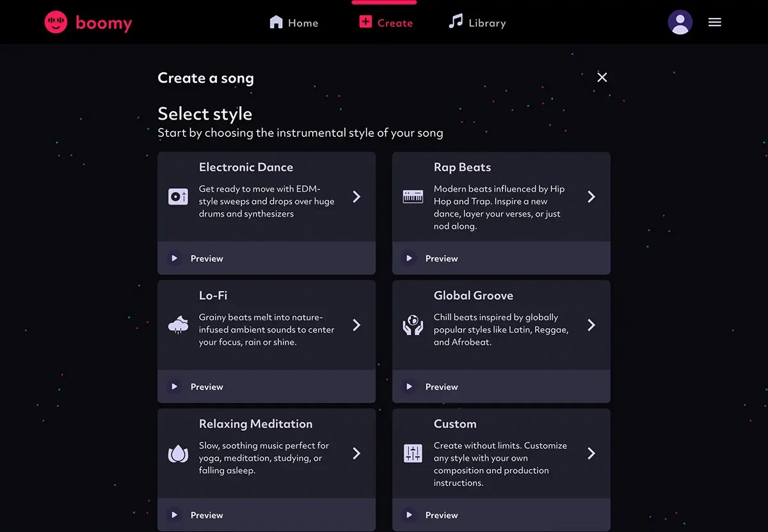Open Rap Beats via its chevron arrow
Viewport: 768px width, 532px height.
click(x=591, y=197)
